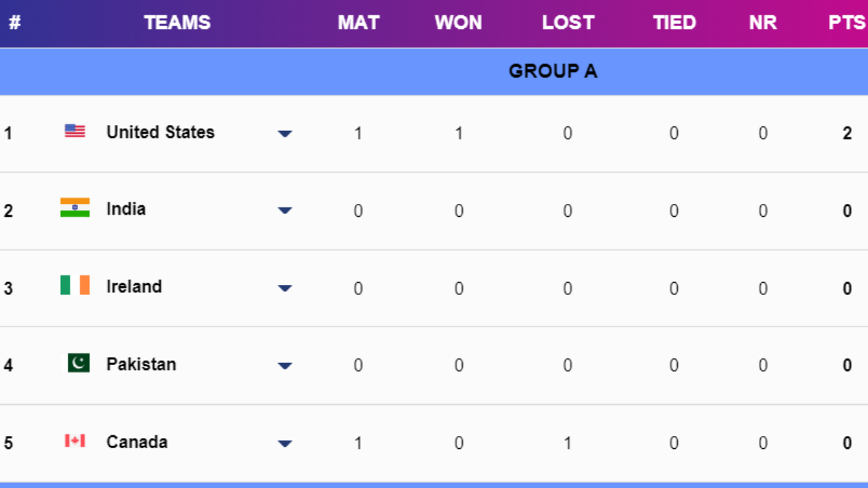Viewport: 868px width, 488px height.
Task: Expand Ireland row dropdown arrow
Action: 285,288
